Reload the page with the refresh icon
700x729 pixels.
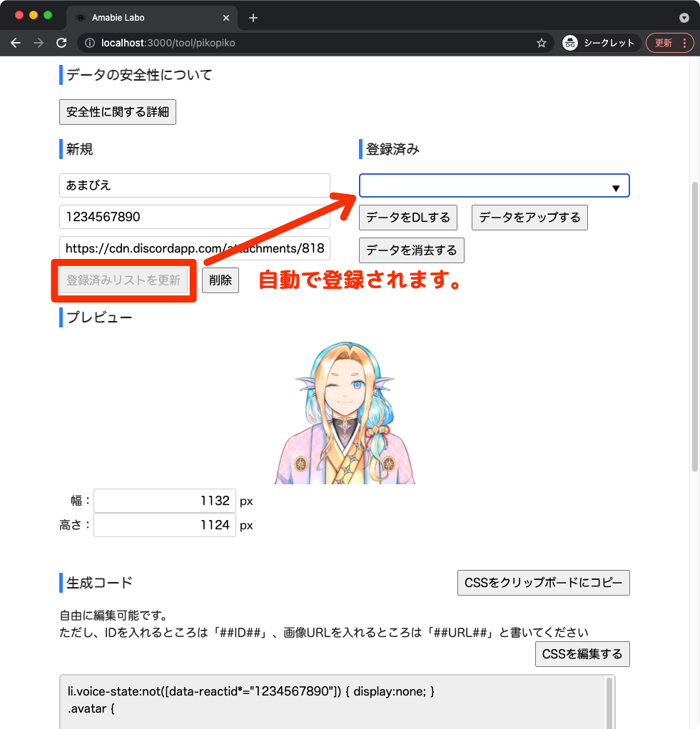61,43
